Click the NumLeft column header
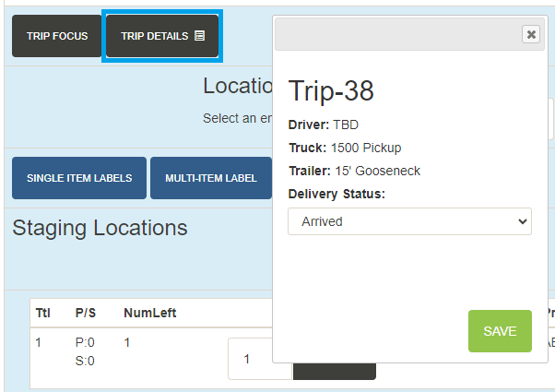555x392 pixels. (x=149, y=313)
